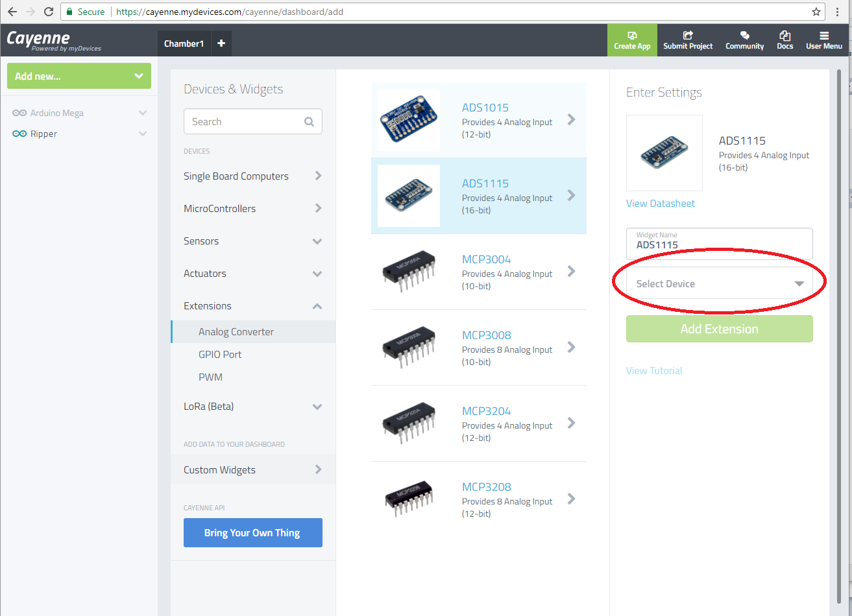Click the ADS1115 image in Enter Settings

coord(664,153)
